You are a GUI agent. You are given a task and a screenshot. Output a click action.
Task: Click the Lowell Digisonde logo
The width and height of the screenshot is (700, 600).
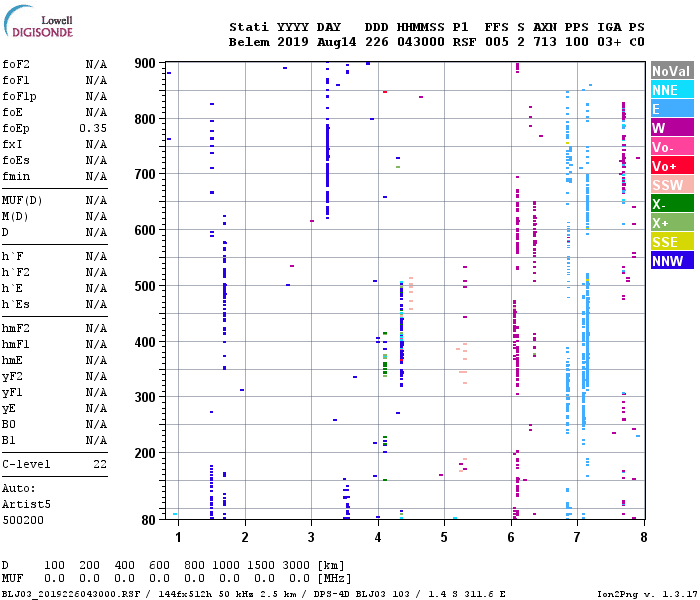click(38, 21)
